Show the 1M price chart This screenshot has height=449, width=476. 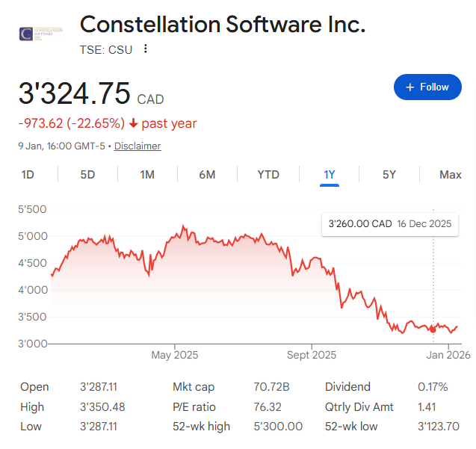(147, 175)
